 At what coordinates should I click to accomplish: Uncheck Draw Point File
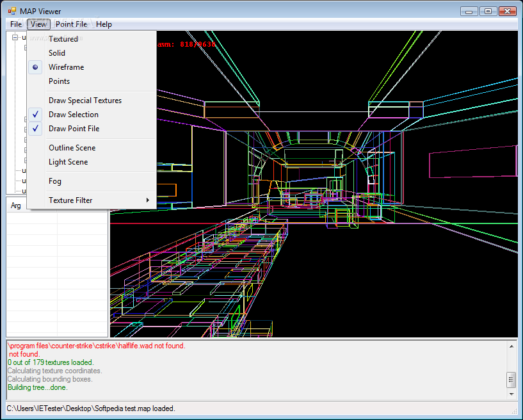click(92, 129)
